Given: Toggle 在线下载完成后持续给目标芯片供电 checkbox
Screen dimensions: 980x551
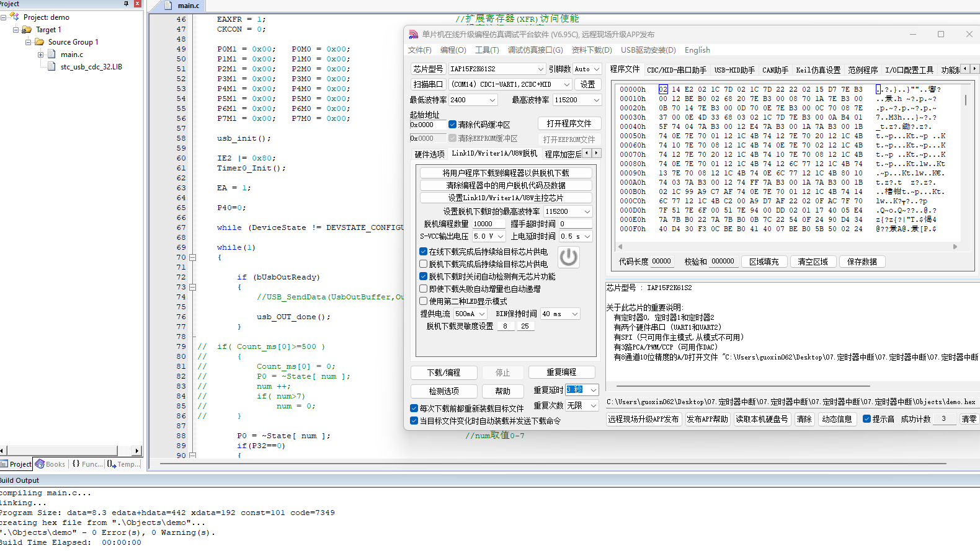Looking at the screenshot, I should (x=423, y=252).
